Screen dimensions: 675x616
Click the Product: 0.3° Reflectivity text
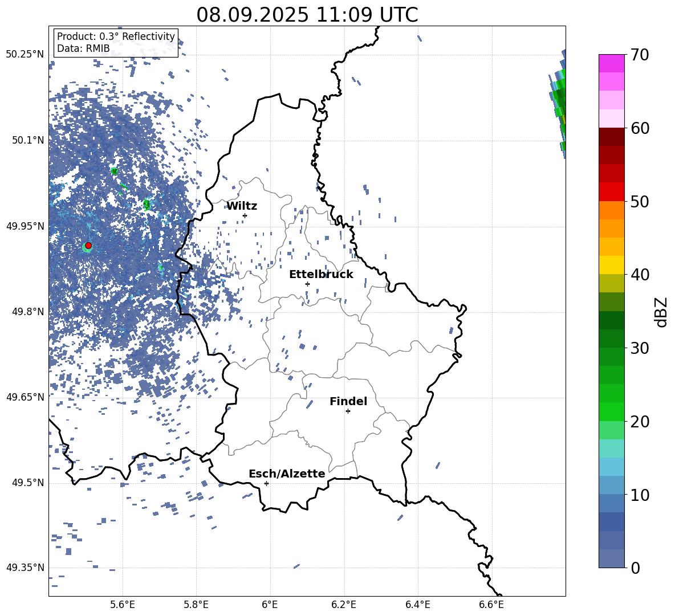116,36
